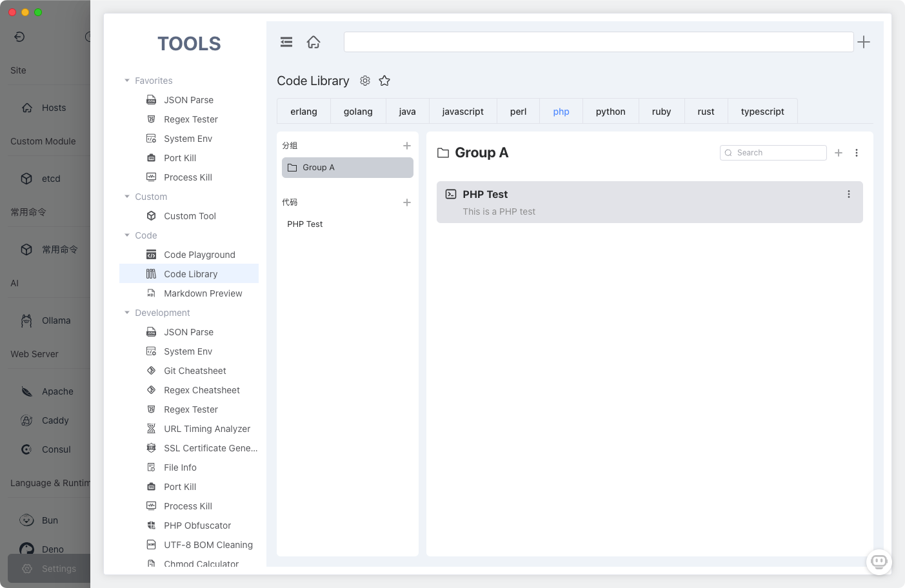This screenshot has height=588, width=905.
Task: Collapse the Code section
Action: [127, 235]
